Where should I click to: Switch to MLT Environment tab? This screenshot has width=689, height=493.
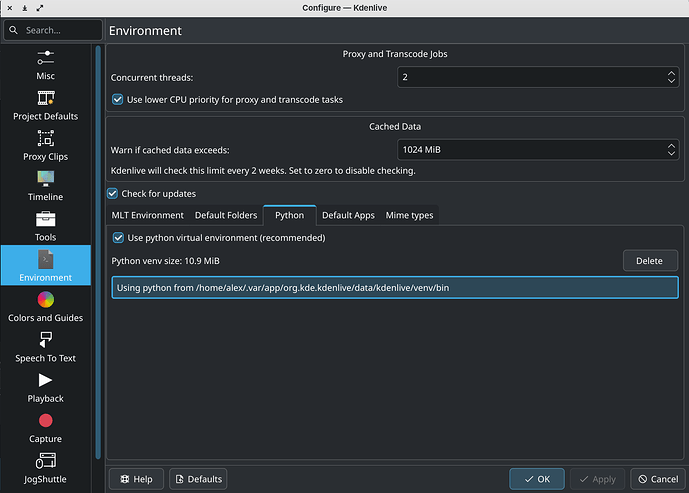147,215
